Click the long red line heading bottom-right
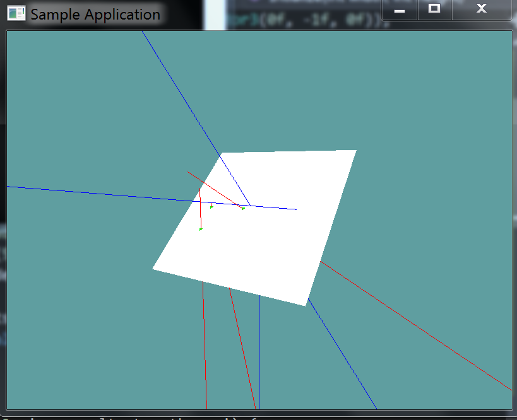This screenshot has width=517, height=420. click(417, 326)
